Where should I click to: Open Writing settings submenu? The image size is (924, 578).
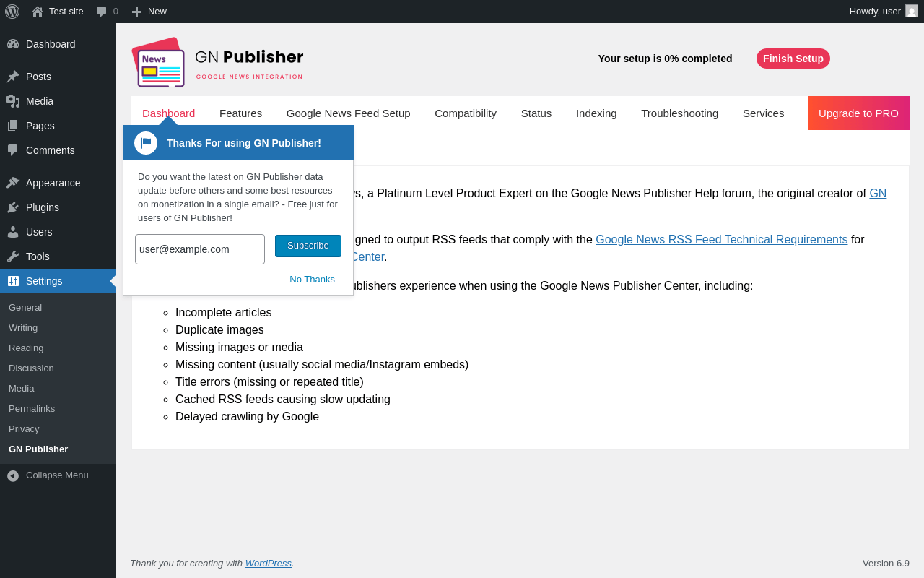click(x=23, y=328)
